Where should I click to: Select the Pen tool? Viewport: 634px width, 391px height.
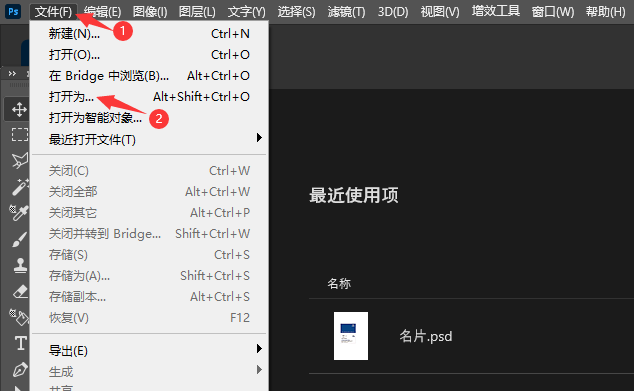(x=20, y=369)
